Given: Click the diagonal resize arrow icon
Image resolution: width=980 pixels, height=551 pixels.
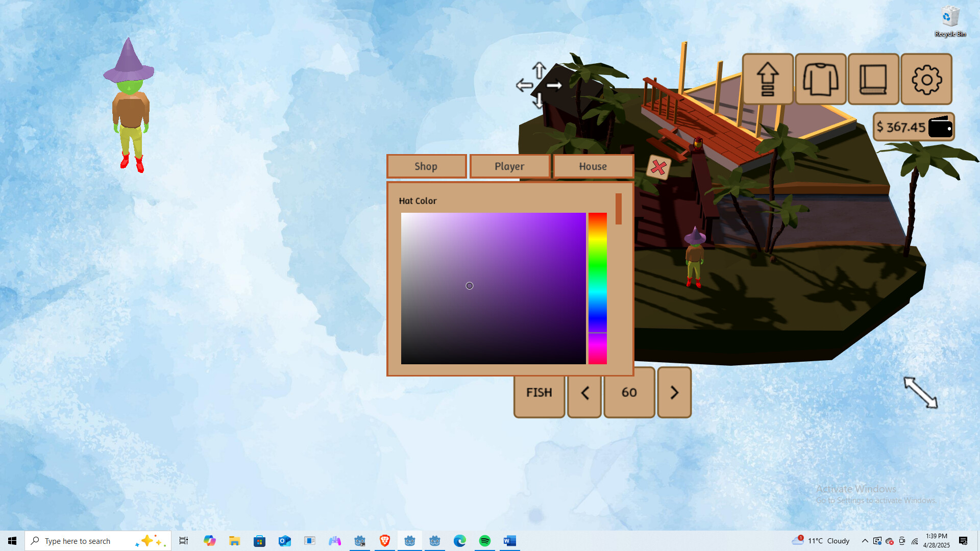Looking at the screenshot, I should click(x=921, y=392).
